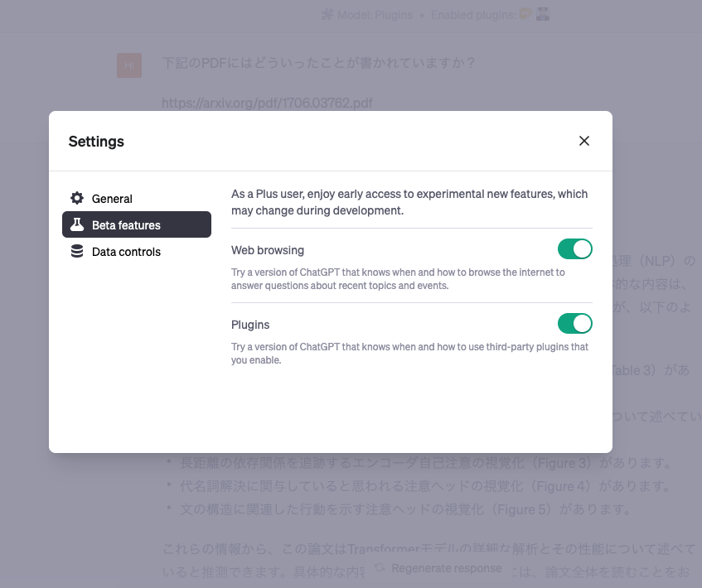Toggle Web browsing beta feature off
Image resolution: width=702 pixels, height=588 pixels.
click(575, 248)
